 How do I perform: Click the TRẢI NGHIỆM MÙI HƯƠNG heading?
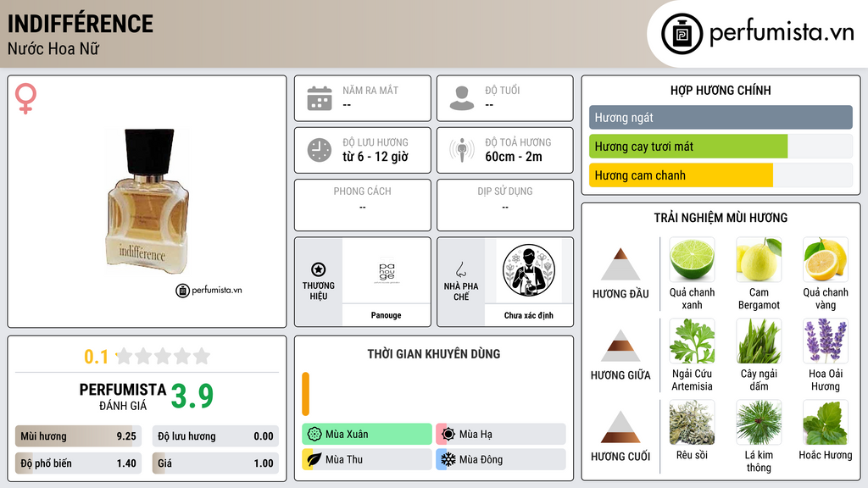click(x=721, y=218)
